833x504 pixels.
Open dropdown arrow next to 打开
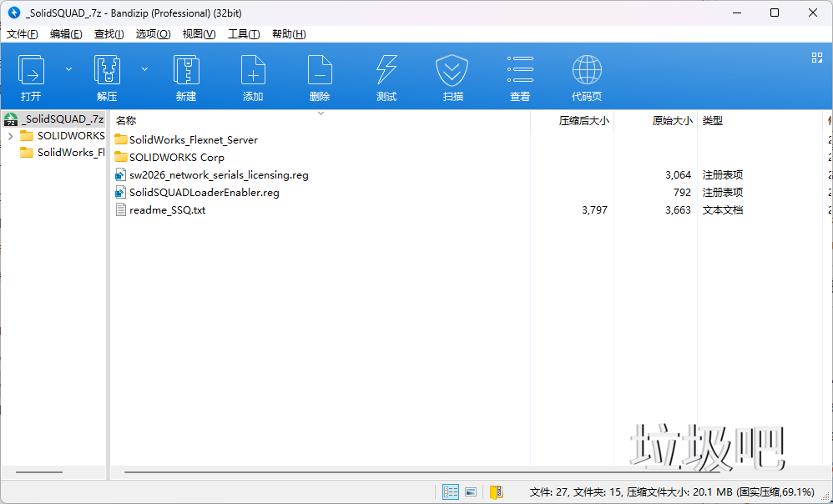(69, 69)
